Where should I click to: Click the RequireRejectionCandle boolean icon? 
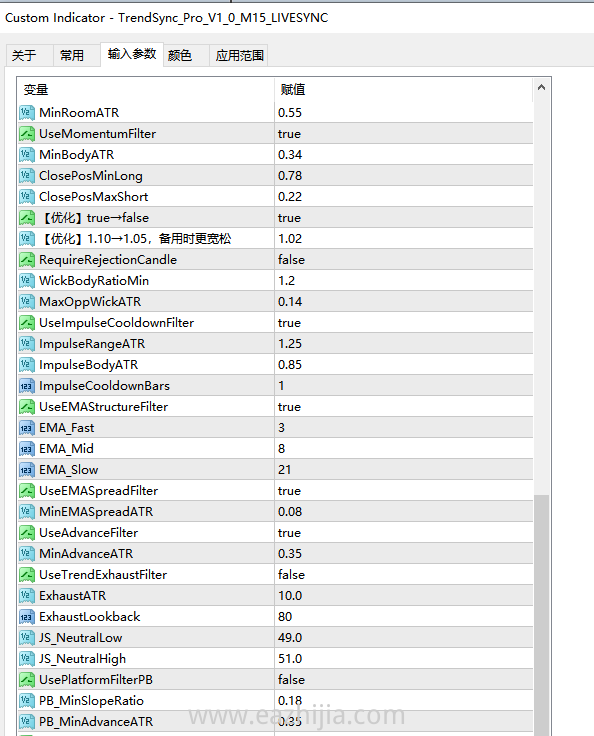27,260
